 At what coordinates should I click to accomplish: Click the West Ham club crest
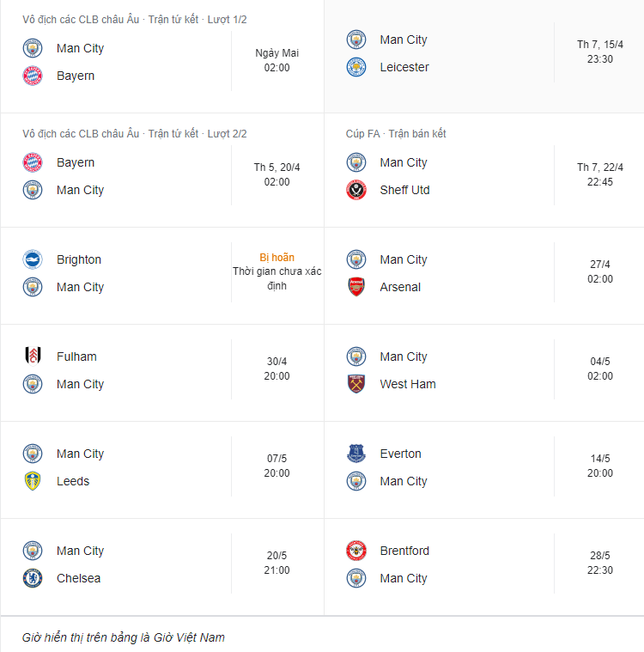point(356,384)
